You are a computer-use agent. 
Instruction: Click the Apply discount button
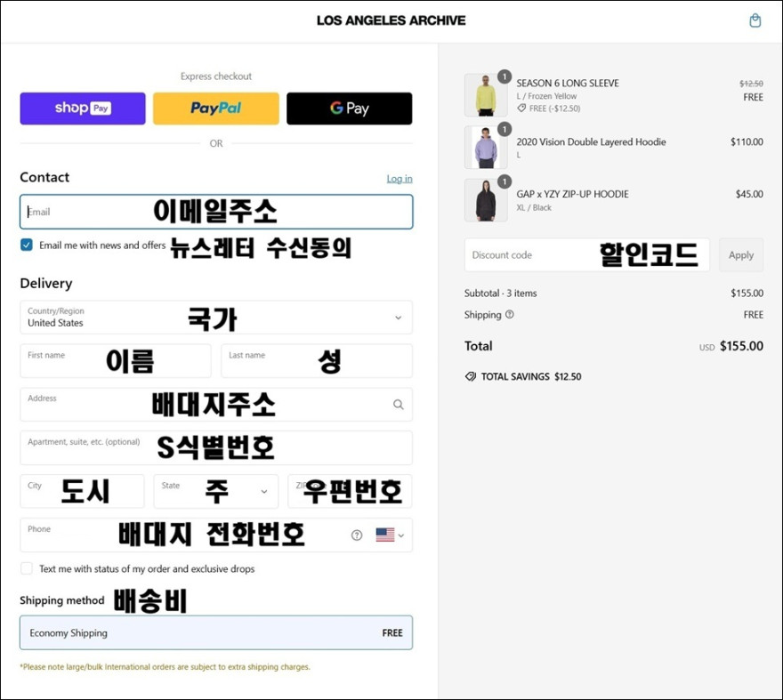tap(741, 255)
